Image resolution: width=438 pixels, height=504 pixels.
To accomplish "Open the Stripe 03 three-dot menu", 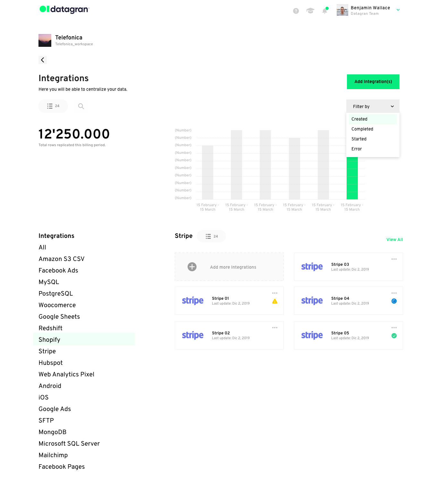I will point(394,259).
